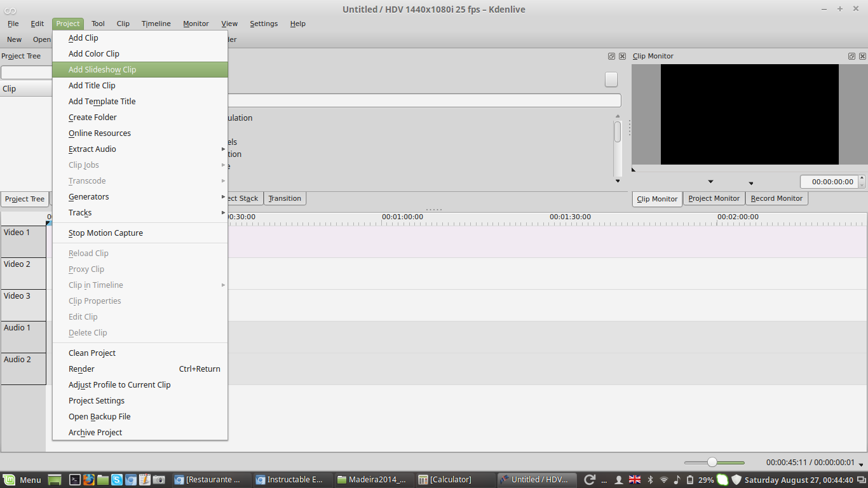Screen dimensions: 868x488
Task: Click the square button in effects panel
Action: (x=611, y=79)
